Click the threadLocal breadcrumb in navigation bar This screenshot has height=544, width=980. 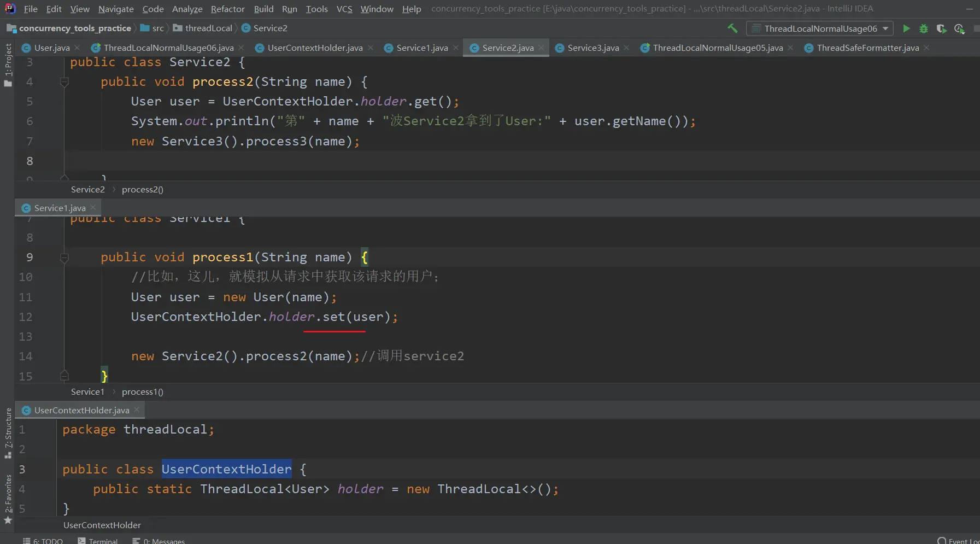click(x=208, y=28)
